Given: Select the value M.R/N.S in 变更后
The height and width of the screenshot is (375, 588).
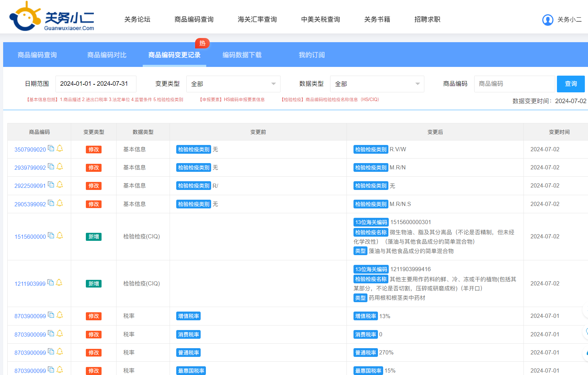Looking at the screenshot, I should point(400,204).
